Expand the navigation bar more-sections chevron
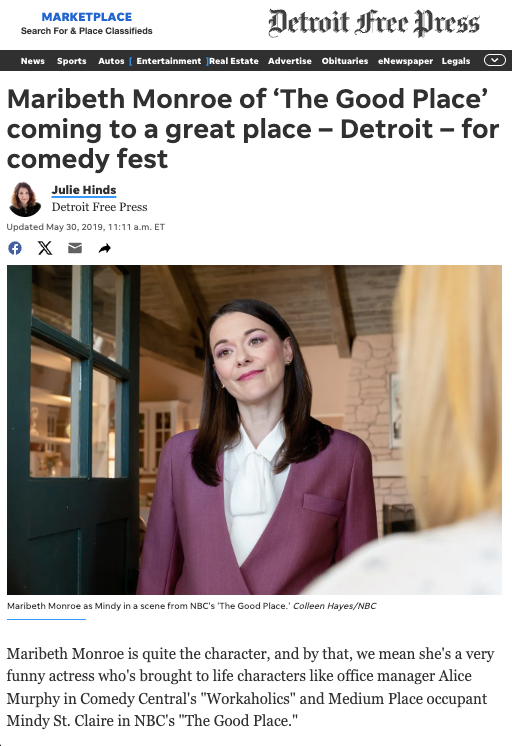The width and height of the screenshot is (512, 746). (x=494, y=60)
